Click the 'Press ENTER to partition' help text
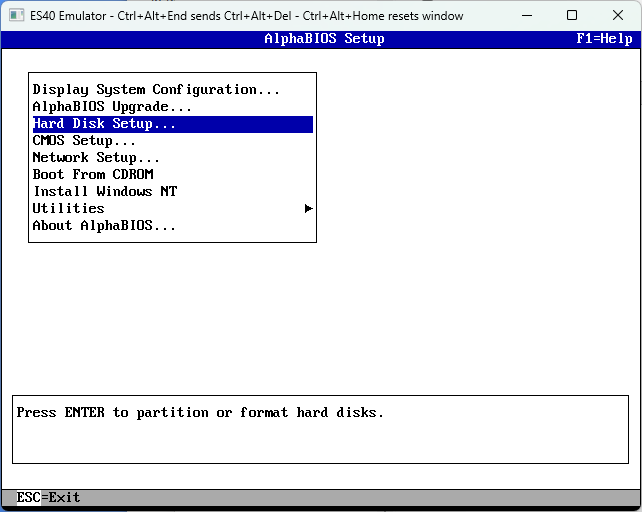 coord(200,412)
